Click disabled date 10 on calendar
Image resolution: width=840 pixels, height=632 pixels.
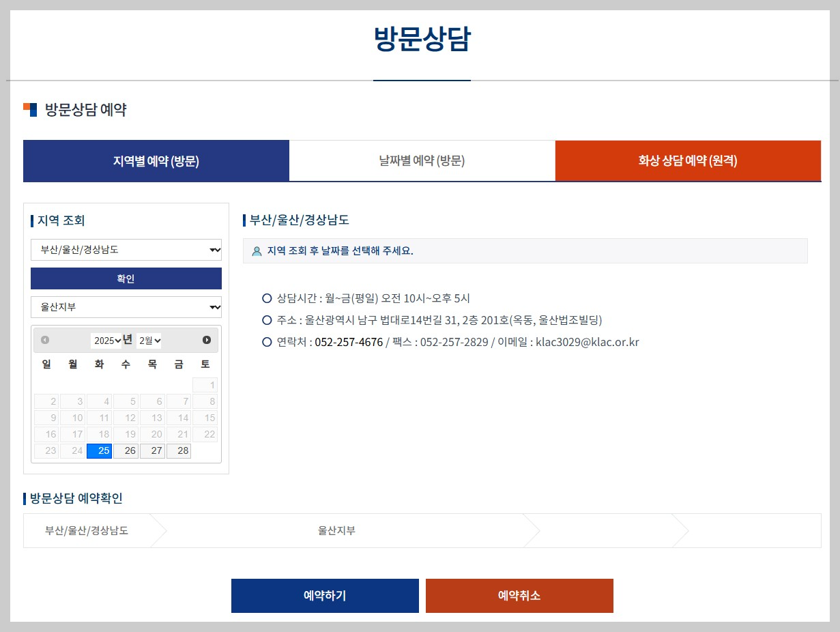pyautogui.click(x=72, y=418)
